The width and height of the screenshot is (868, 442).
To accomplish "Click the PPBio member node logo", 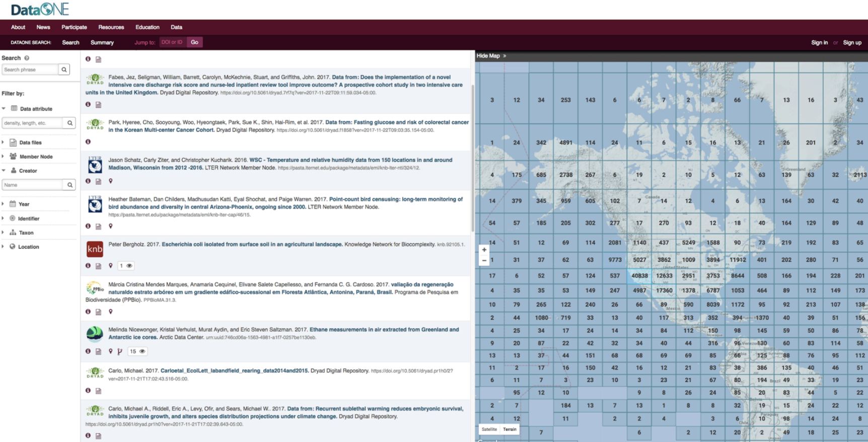I will [x=95, y=288].
